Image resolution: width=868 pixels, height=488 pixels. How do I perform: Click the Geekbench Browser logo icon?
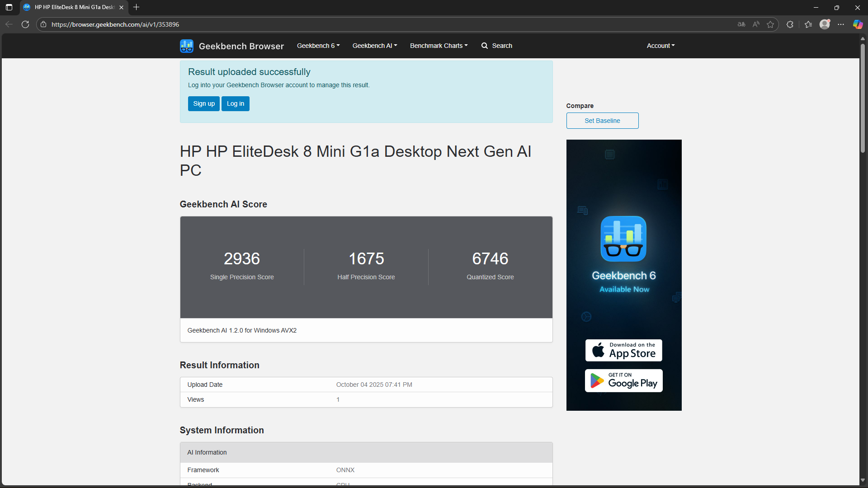coord(186,46)
